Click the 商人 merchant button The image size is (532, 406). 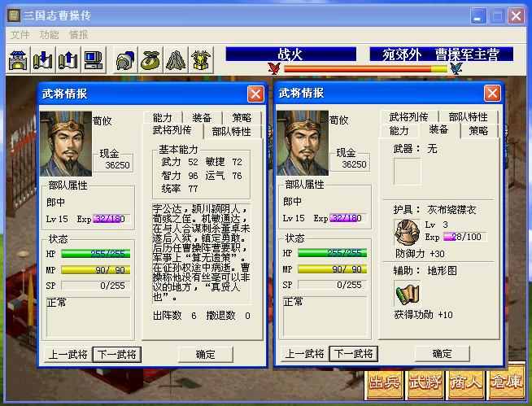pos(465,382)
